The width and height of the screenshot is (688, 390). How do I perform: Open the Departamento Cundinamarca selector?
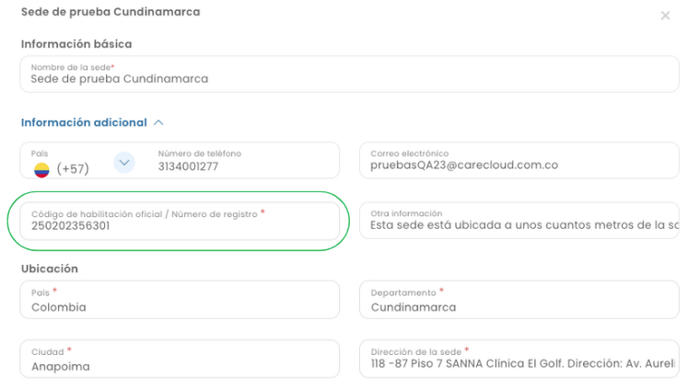pos(519,300)
